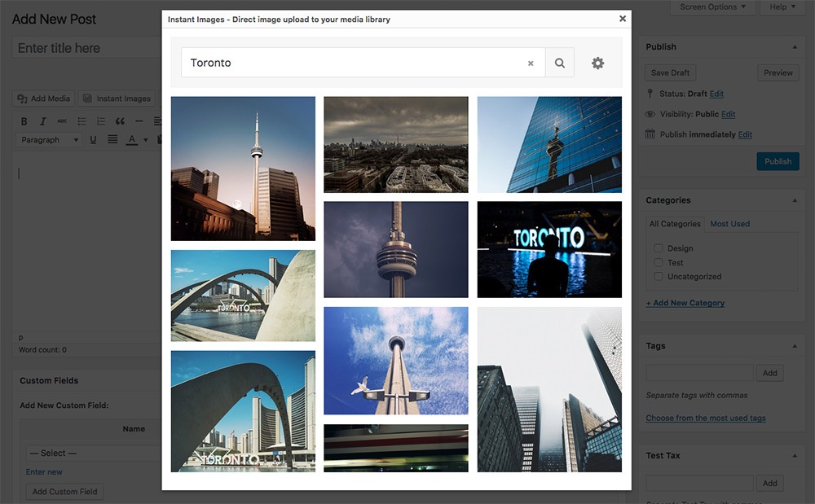This screenshot has width=815, height=504.
Task: Click the Enter new link
Action: [x=44, y=471]
